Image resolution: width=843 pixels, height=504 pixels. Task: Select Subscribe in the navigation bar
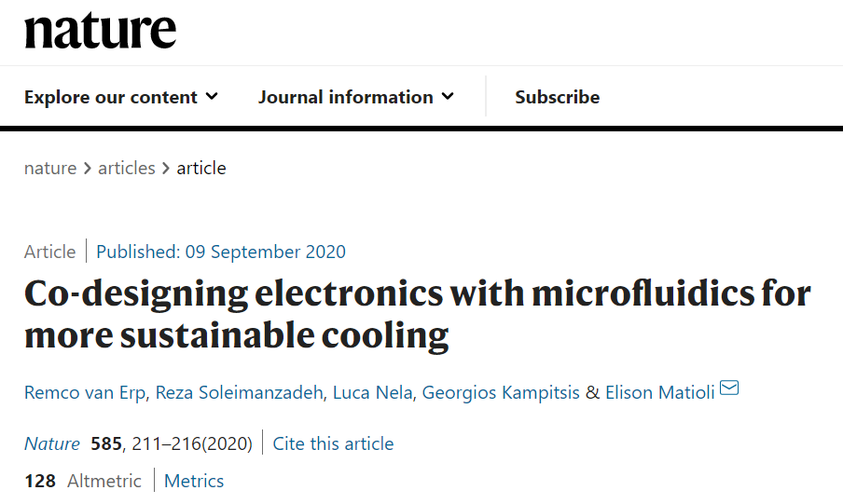point(557,97)
